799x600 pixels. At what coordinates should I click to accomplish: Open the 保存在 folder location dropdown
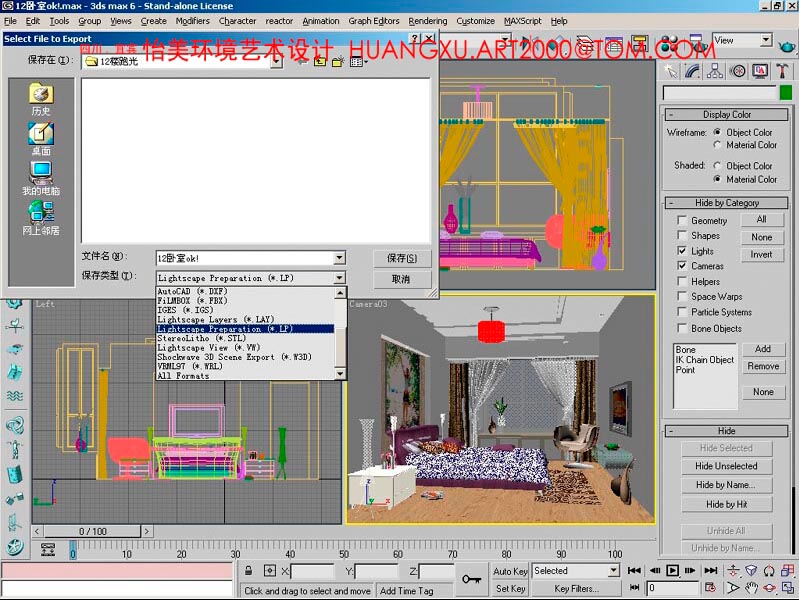tap(276, 62)
